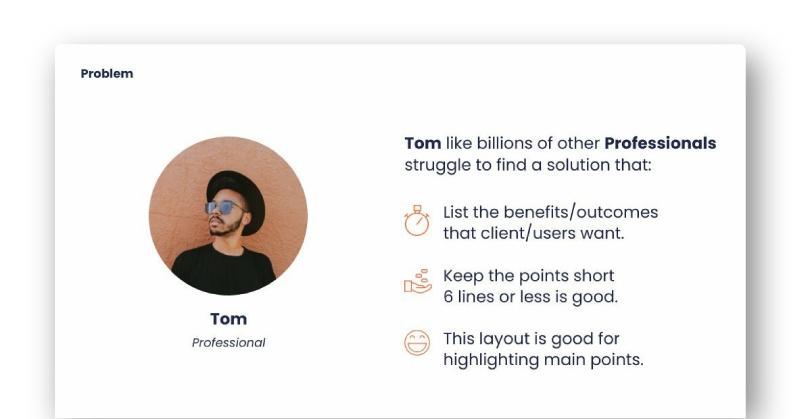This screenshot has width=801, height=419.
Task: Click '6 lines or less is good.' text
Action: click(531, 297)
